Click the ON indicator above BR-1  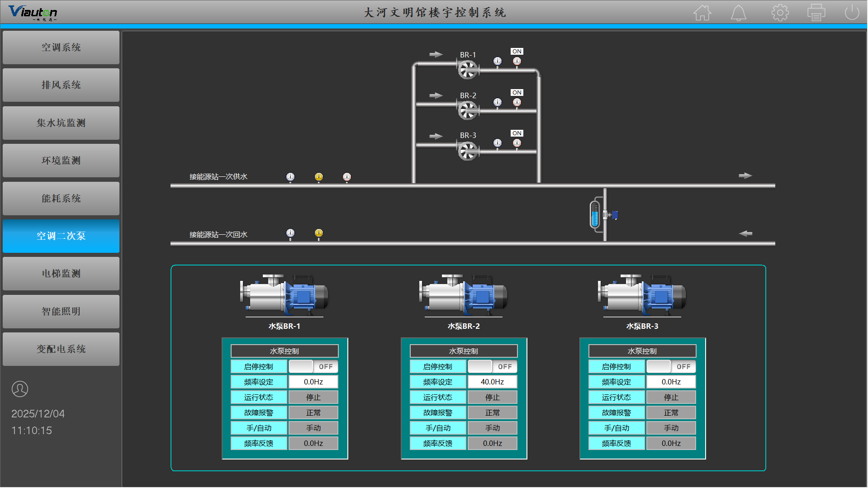517,52
